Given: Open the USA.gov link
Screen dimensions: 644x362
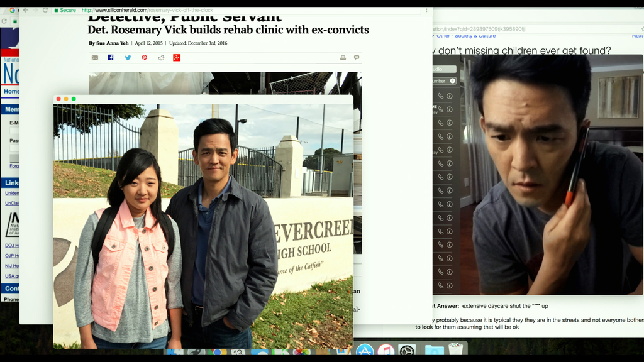Looking at the screenshot, I should [x=12, y=277].
